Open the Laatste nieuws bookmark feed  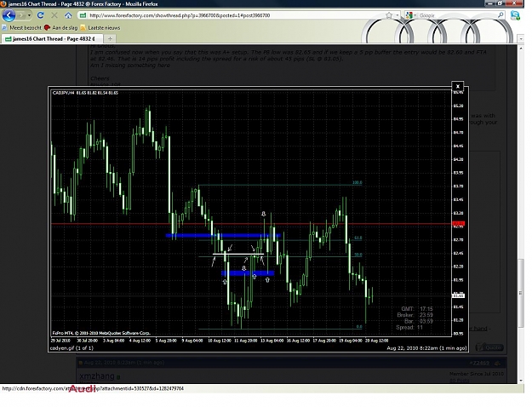click(x=100, y=28)
